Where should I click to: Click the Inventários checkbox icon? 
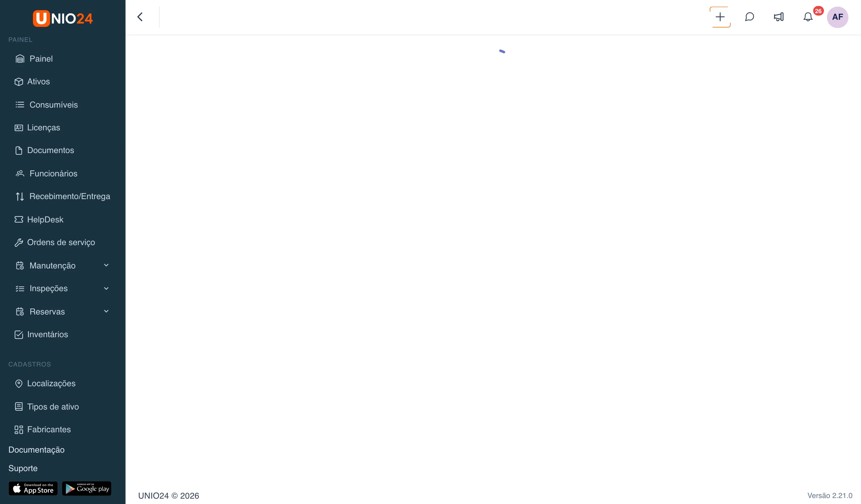tap(19, 335)
